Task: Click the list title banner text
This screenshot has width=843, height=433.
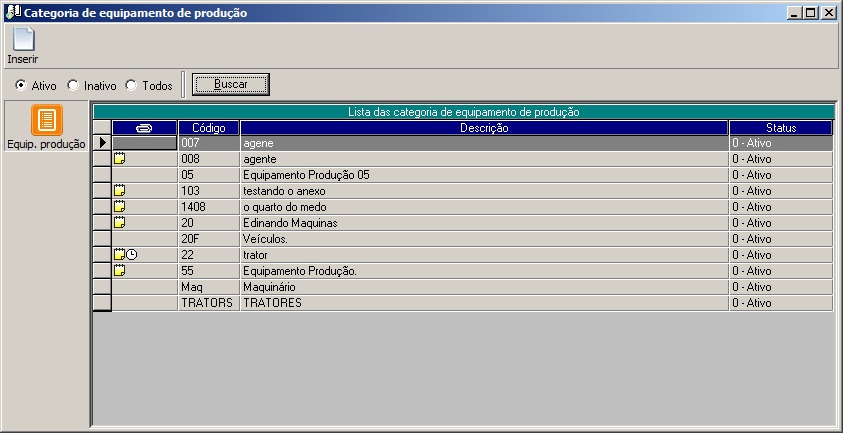Action: coord(463,112)
